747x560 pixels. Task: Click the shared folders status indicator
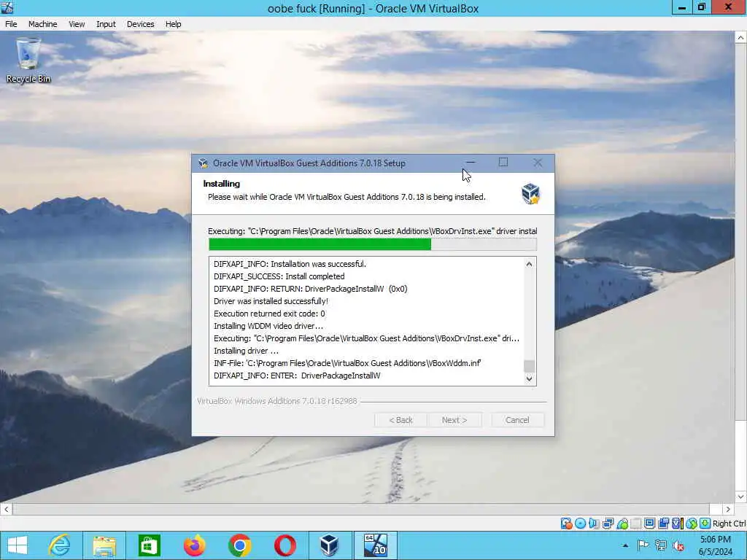[636, 524]
